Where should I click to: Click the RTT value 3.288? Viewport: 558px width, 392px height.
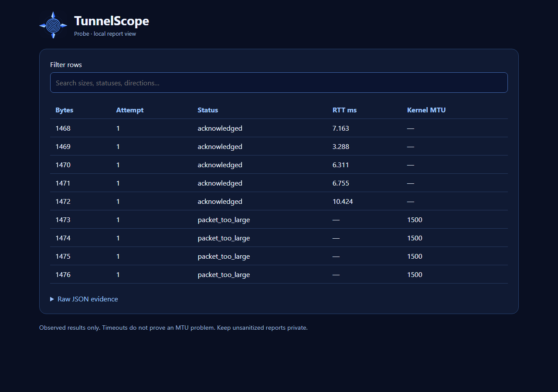coord(341,147)
